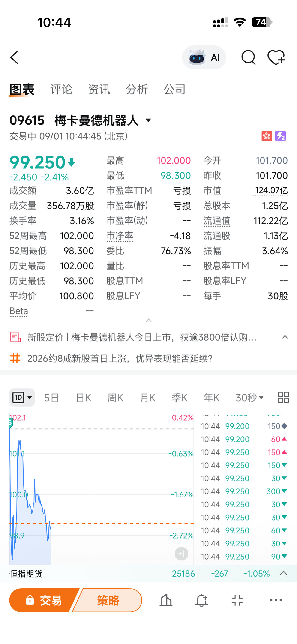The height and width of the screenshot is (644, 297).
Task: Tap the 委比 value 76.73%
Action: [x=176, y=251]
